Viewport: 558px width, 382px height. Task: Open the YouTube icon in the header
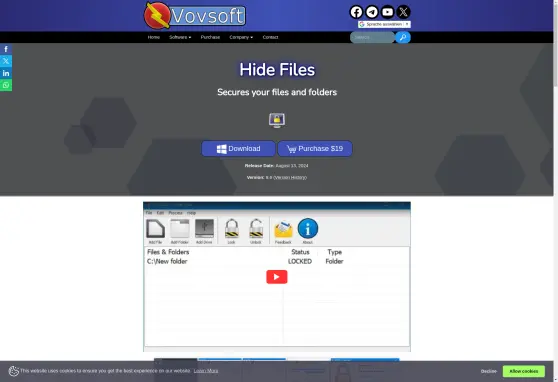(388, 12)
